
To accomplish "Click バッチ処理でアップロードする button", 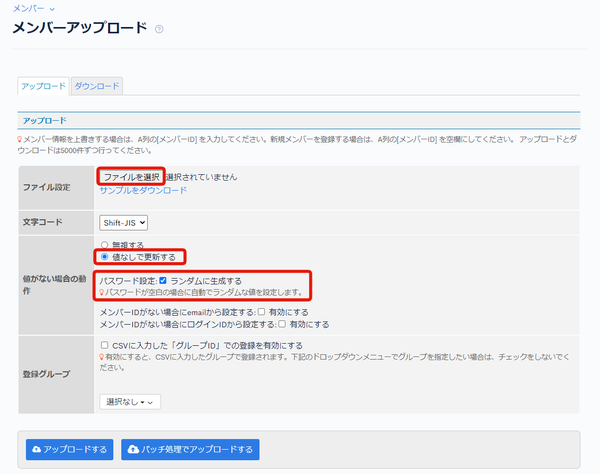I will tap(190, 449).
